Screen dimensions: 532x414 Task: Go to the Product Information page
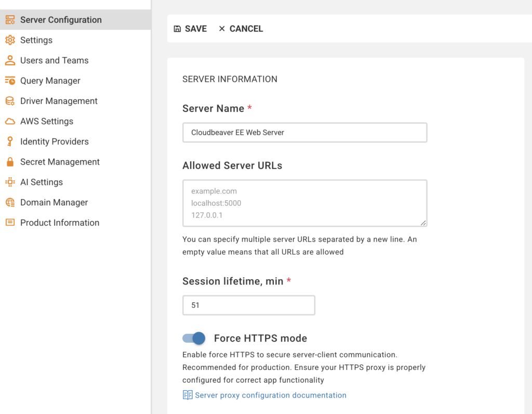click(60, 223)
